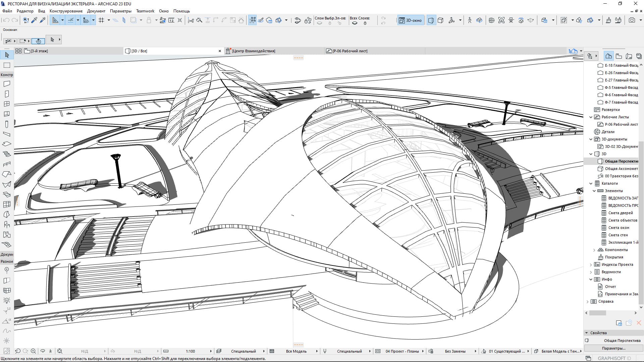Expand the Инфо section in panel

click(591, 279)
